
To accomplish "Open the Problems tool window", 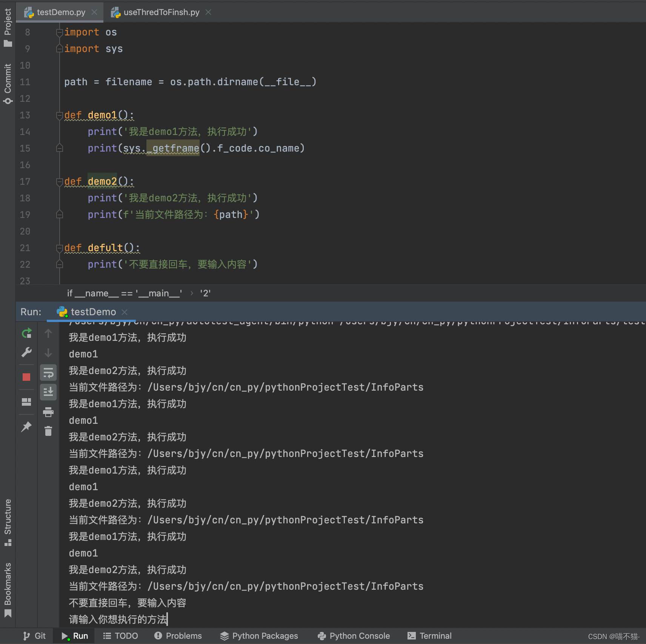I will [x=178, y=636].
